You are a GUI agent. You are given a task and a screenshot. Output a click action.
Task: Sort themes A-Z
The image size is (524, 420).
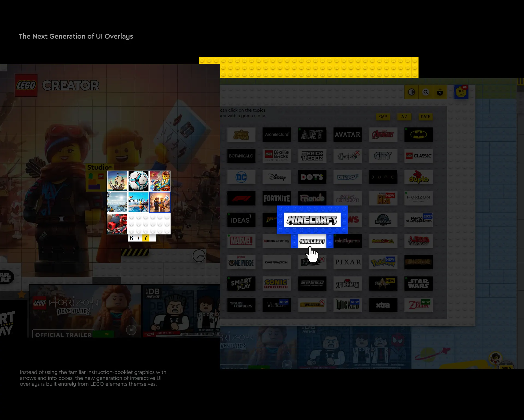(x=404, y=117)
